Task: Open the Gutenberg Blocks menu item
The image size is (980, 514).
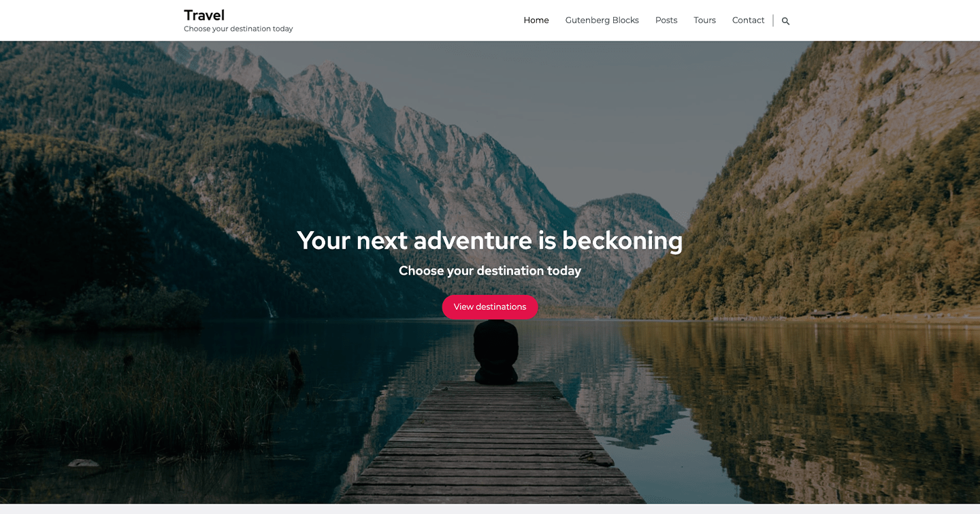Action: pyautogui.click(x=602, y=20)
